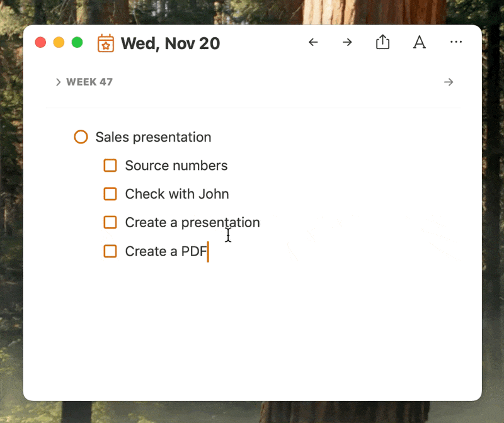Check the Create a PDF task
The width and height of the screenshot is (504, 423).
(110, 251)
